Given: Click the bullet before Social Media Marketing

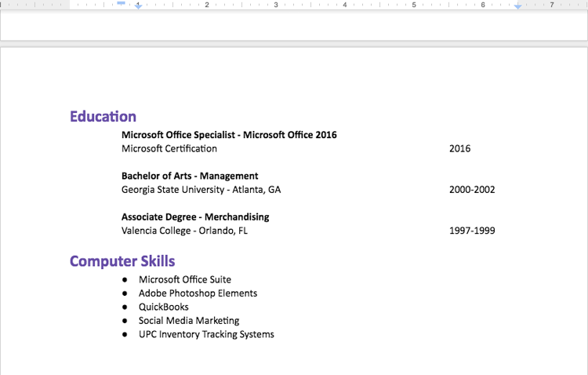Looking at the screenshot, I should click(x=125, y=321).
